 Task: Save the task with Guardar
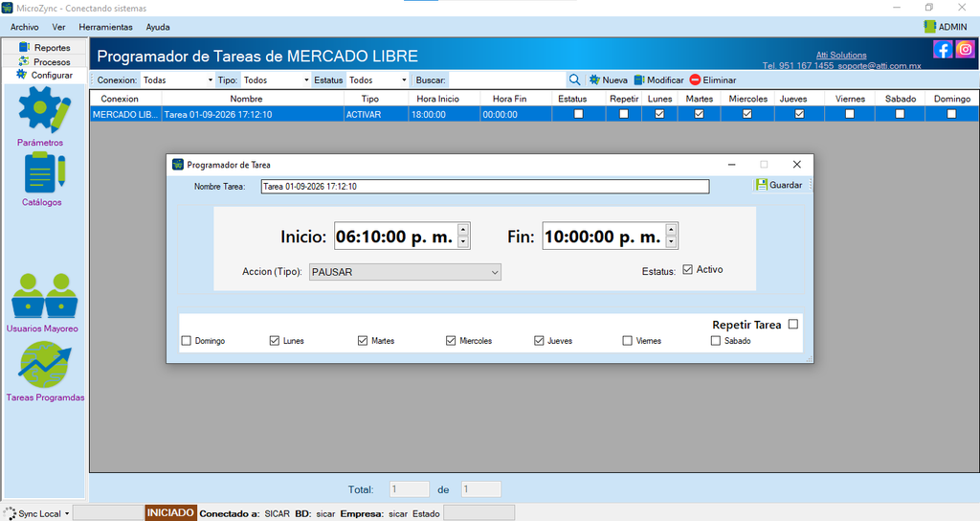pyautogui.click(x=779, y=185)
